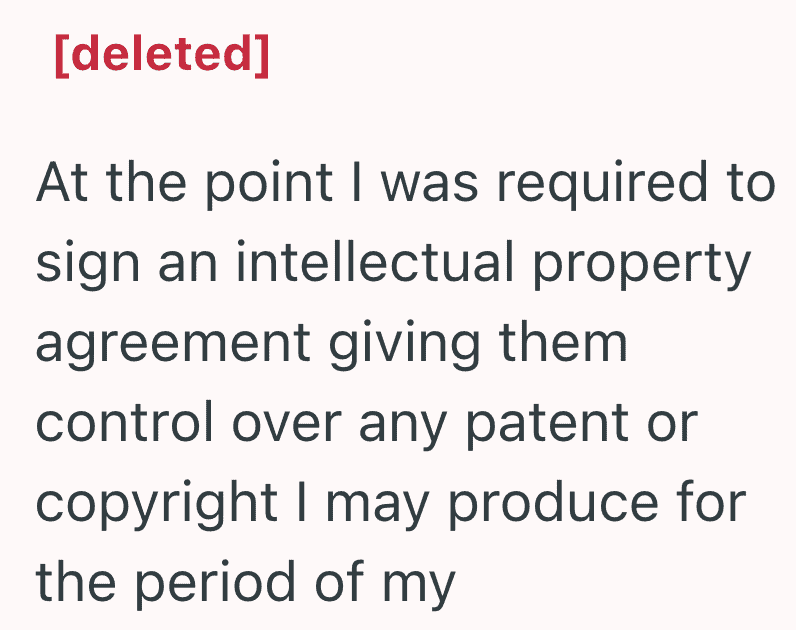796x630 pixels.
Task: Click the word 'sign' starting the second line
Action: [x=87, y=266]
